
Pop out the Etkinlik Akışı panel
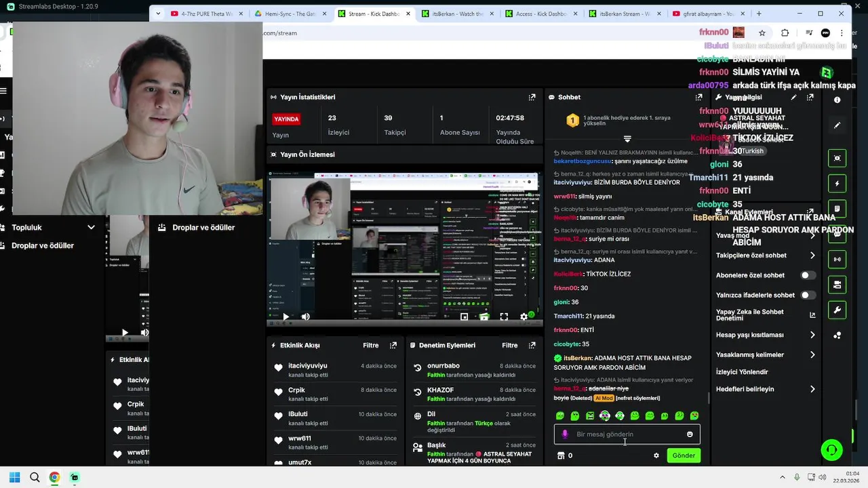[x=393, y=345]
